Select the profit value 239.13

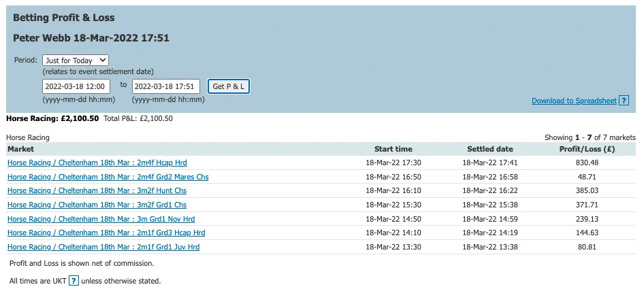pos(587,219)
